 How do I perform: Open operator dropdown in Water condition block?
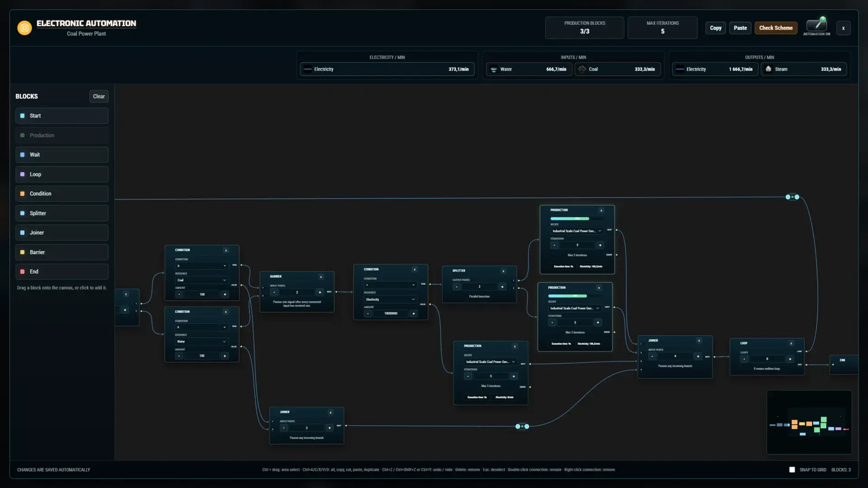pos(201,327)
